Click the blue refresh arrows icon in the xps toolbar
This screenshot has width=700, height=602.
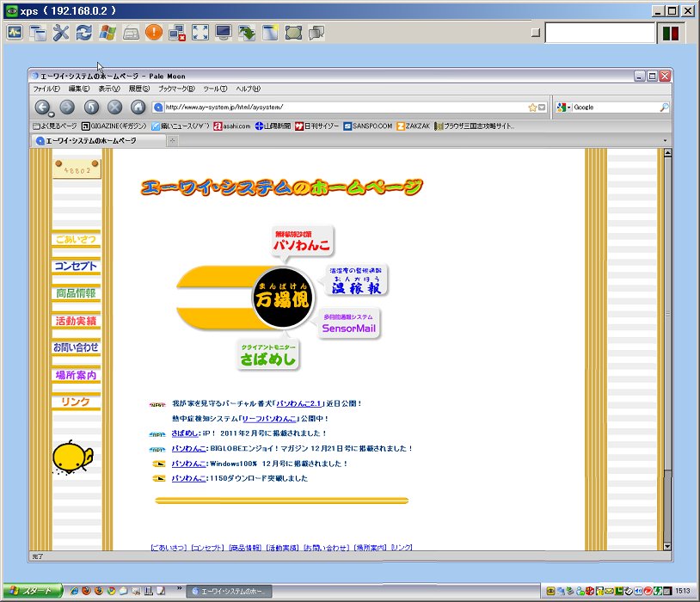[x=84, y=33]
